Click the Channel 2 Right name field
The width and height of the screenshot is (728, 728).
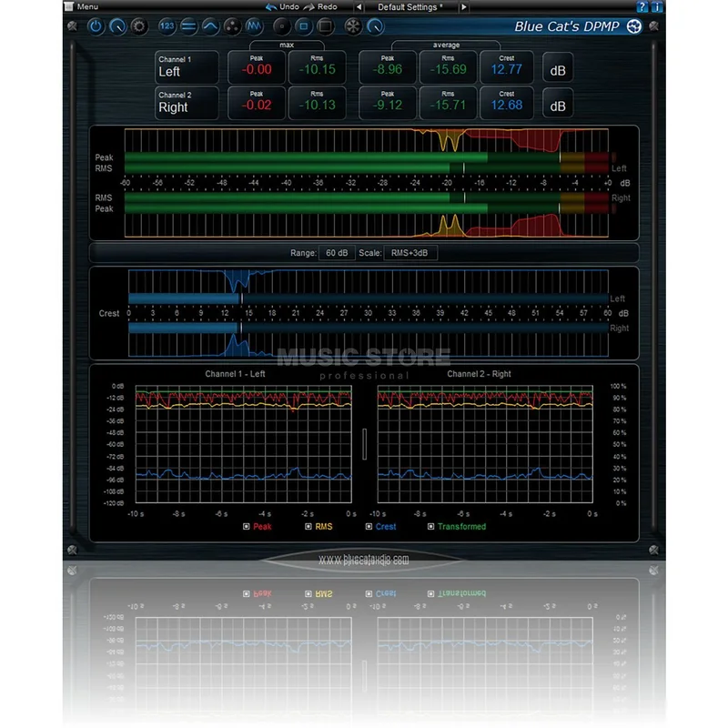187,103
